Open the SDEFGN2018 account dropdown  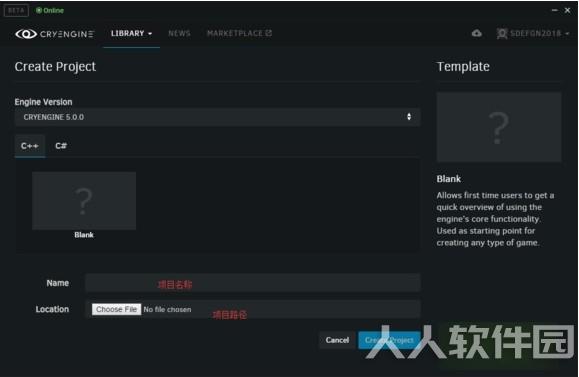[x=539, y=34]
